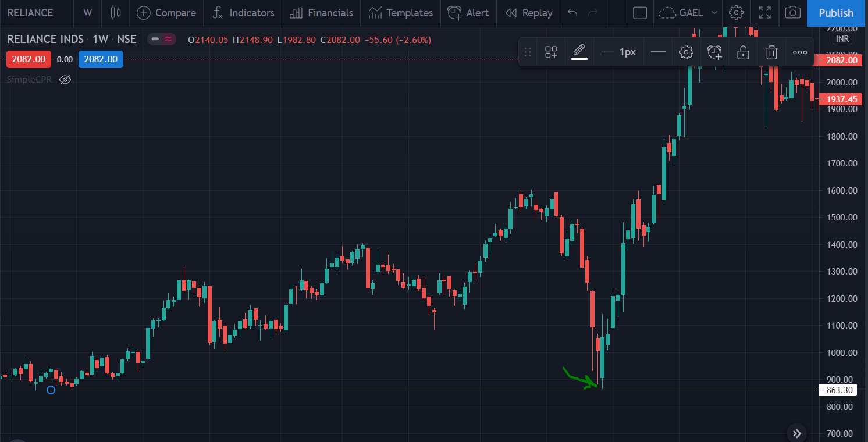This screenshot has width=868, height=442.
Task: Click the L1982.80 low value
Action: coord(296,40)
